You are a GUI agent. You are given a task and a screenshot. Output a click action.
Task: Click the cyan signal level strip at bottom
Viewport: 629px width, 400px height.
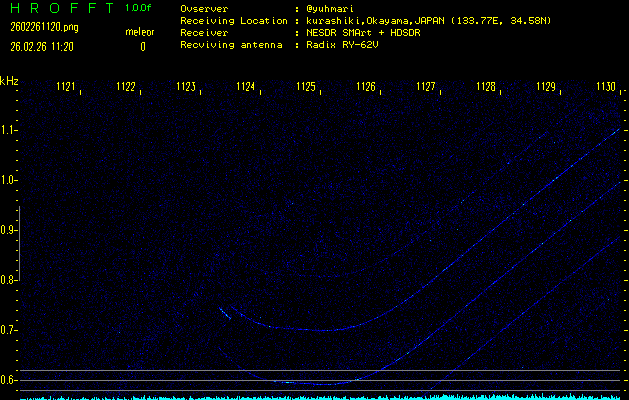click(314, 396)
